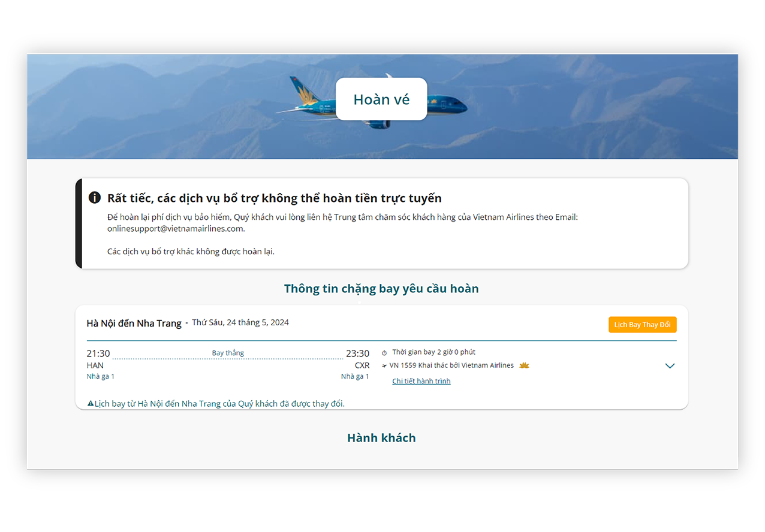Click the onlinesupport@vietnamairlines.com email text
Viewport: 765px width, 532px height.
tap(176, 228)
